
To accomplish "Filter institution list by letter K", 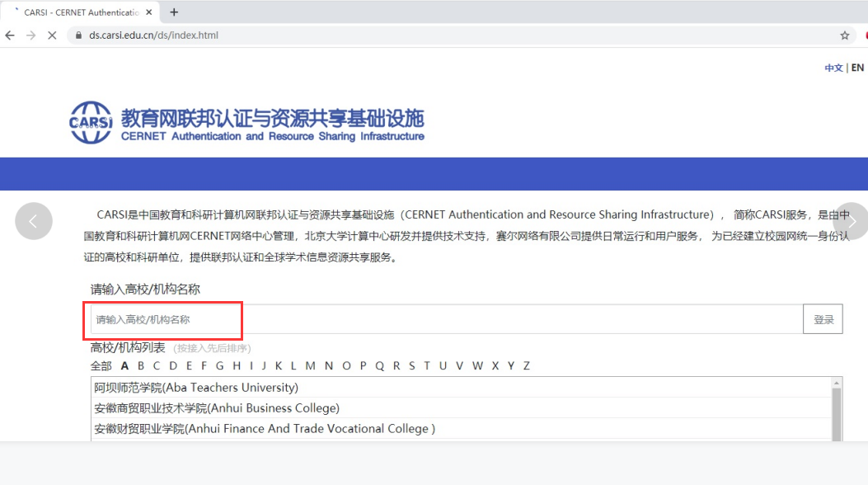I will (x=279, y=366).
